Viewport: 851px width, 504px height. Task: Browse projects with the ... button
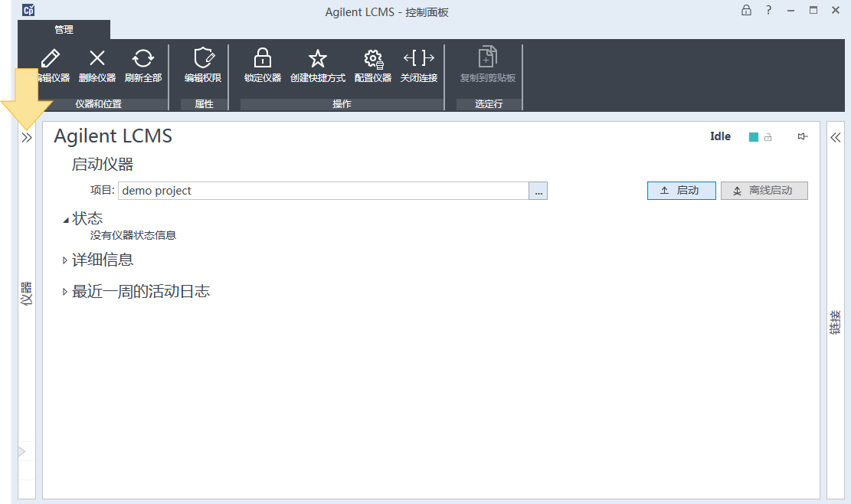tap(538, 191)
